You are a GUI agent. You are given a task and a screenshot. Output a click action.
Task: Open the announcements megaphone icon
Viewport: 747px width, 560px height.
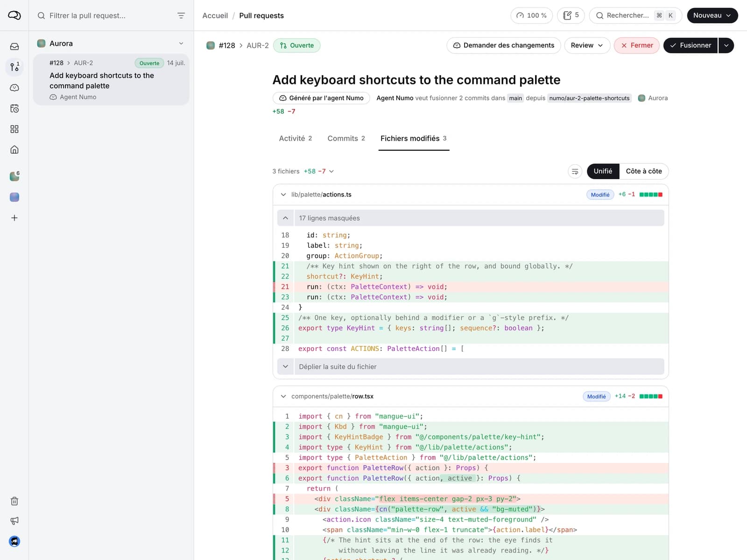[14, 521]
